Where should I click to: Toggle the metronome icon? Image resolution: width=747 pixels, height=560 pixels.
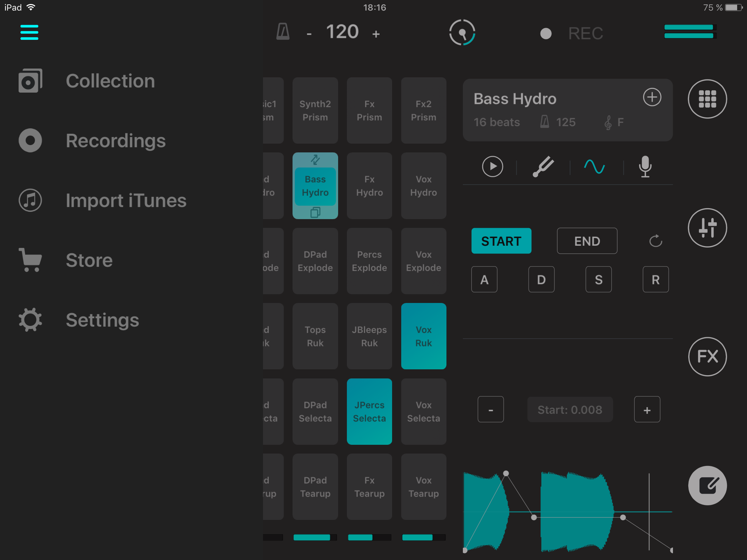283,32
